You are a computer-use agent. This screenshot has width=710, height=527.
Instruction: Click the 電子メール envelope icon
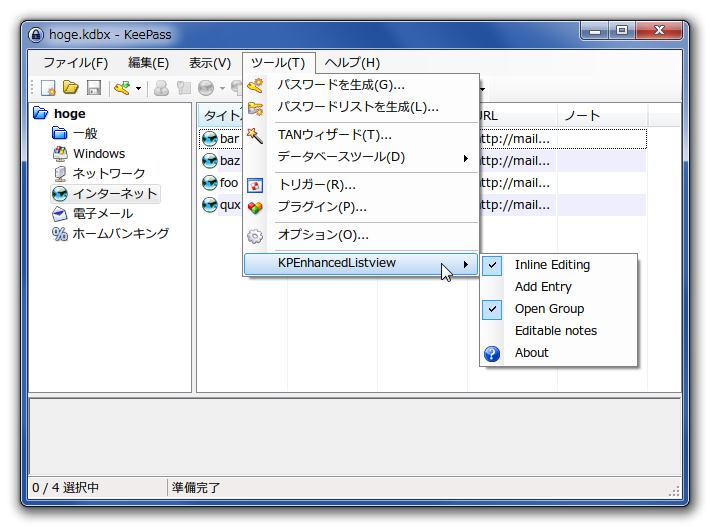click(x=60, y=213)
